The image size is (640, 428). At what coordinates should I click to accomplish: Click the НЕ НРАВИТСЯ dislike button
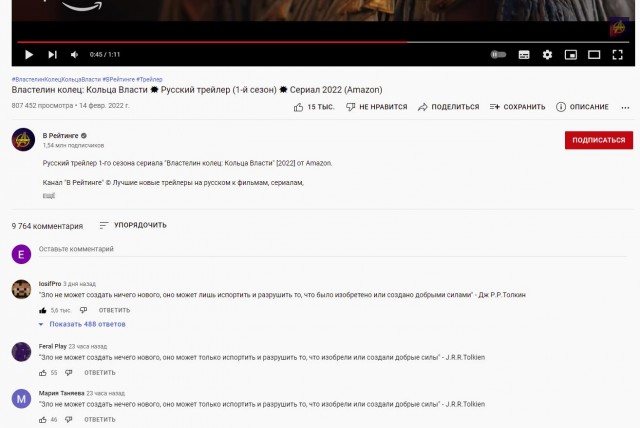pos(376,107)
